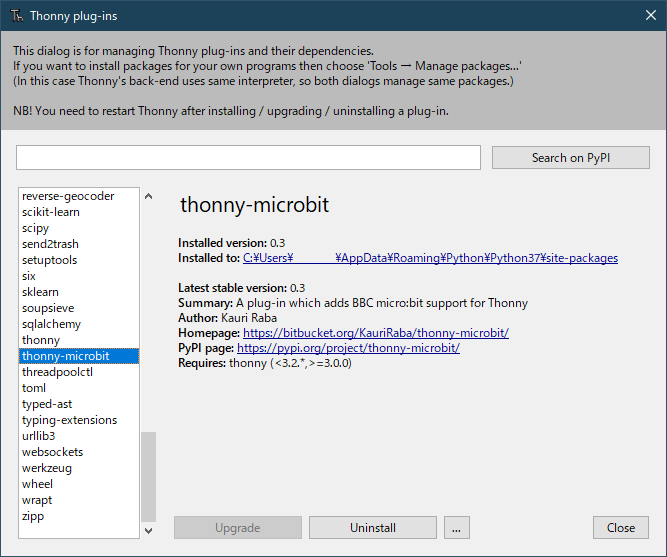Select wheel in the package list
667x557 pixels.
pos(79,484)
